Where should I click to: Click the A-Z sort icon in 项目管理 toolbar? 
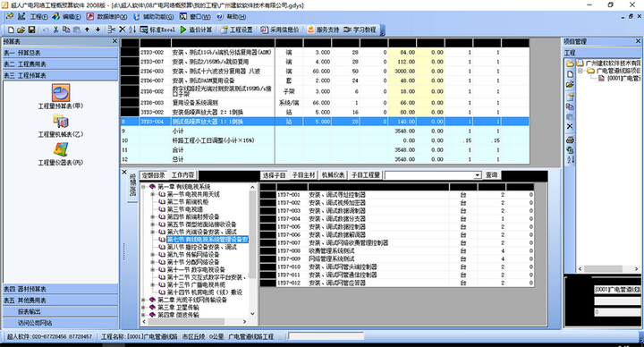570,160
